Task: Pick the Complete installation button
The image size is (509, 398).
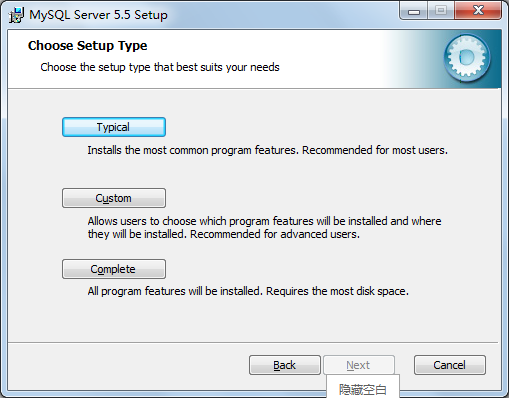Action: pos(114,269)
